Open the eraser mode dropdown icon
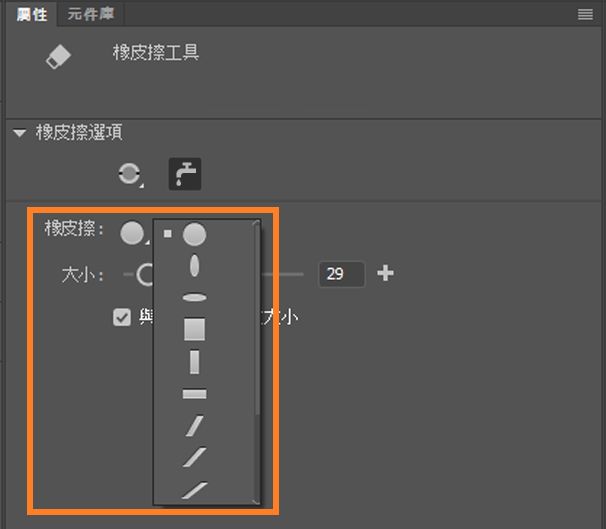 click(x=130, y=174)
